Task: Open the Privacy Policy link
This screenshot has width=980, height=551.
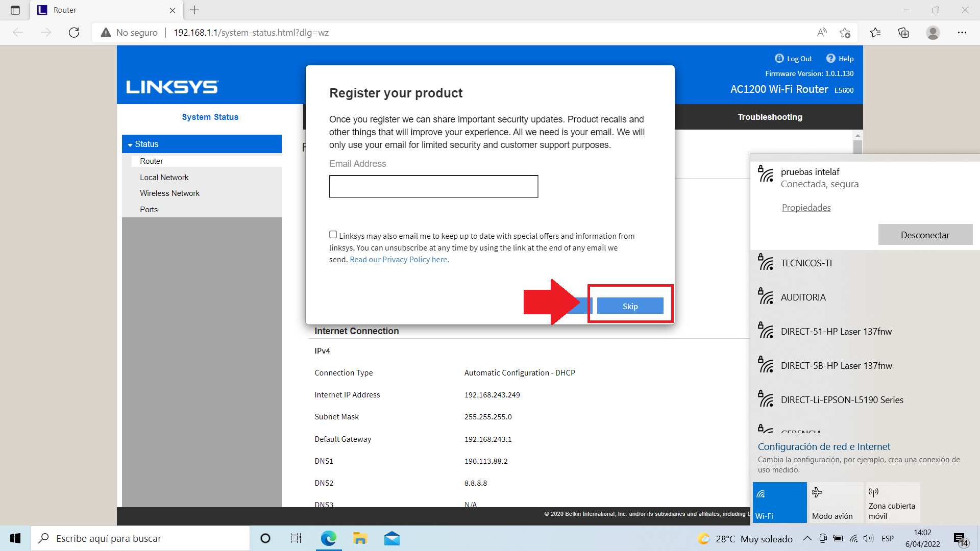Action: pos(399,260)
